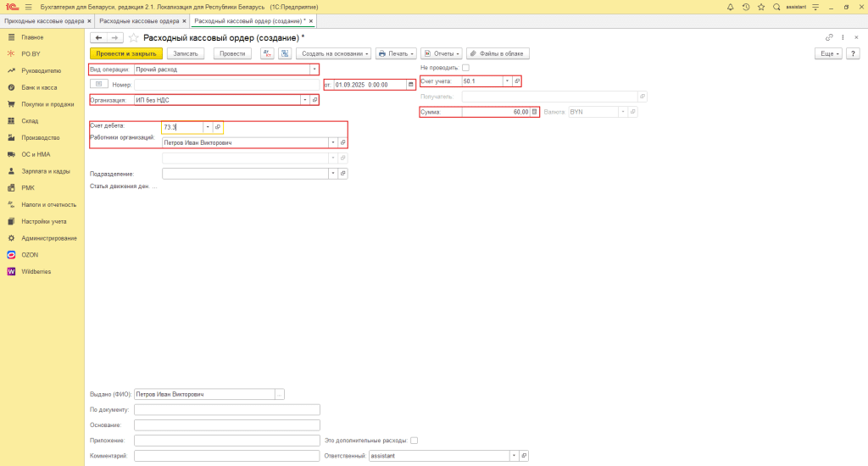Expand the Вид операции dropdown
The height and width of the screenshot is (466, 868).
(314, 69)
